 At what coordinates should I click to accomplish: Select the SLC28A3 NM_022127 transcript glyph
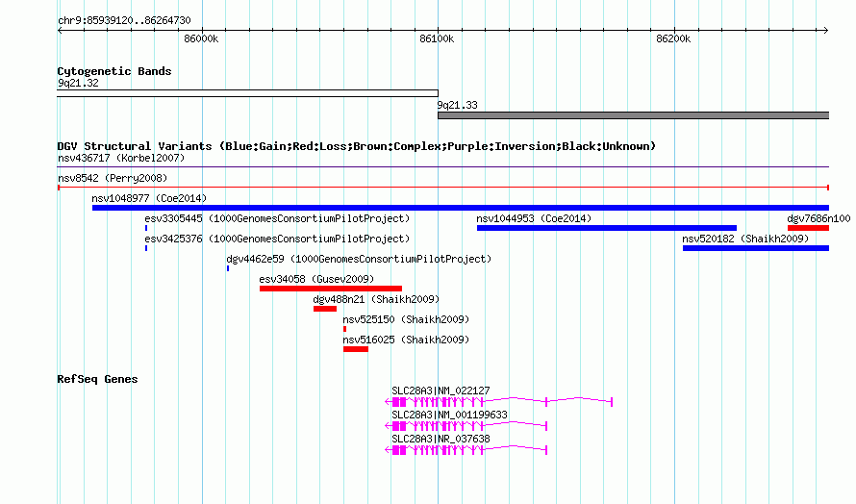click(499, 402)
